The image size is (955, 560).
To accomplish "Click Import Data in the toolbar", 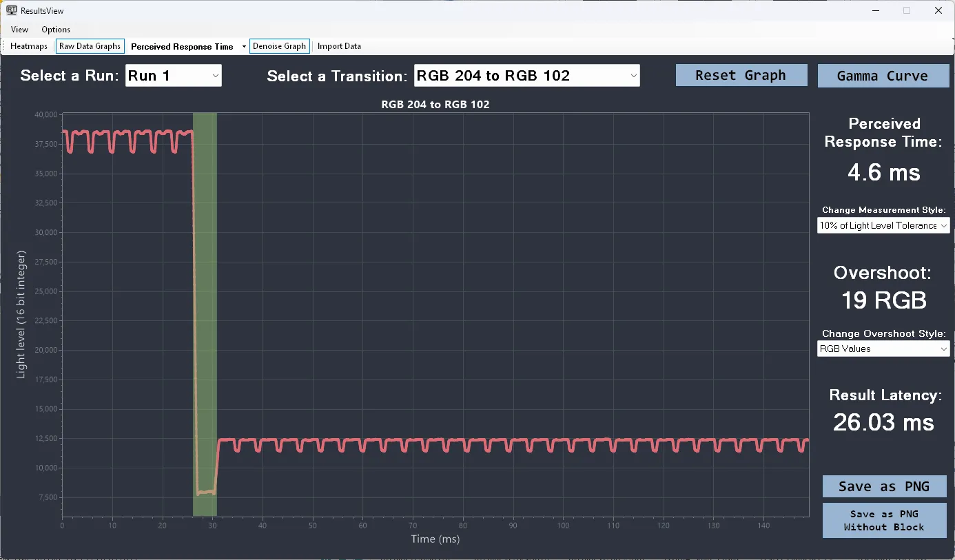I will (339, 46).
